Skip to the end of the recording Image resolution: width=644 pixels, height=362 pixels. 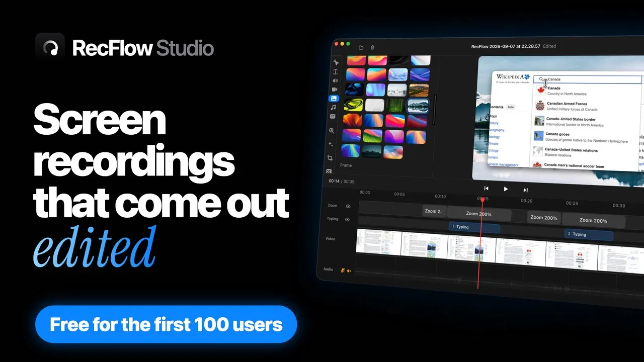[525, 190]
